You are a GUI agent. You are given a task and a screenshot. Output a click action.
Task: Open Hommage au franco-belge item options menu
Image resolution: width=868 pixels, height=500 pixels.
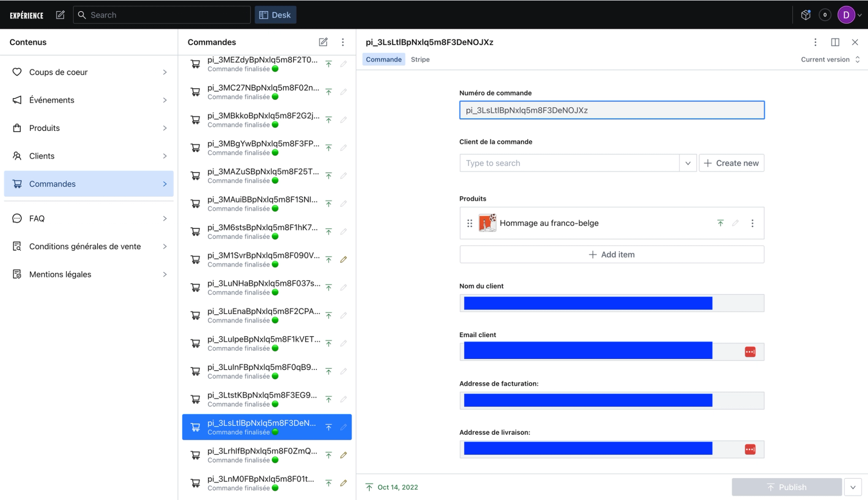[x=752, y=223]
